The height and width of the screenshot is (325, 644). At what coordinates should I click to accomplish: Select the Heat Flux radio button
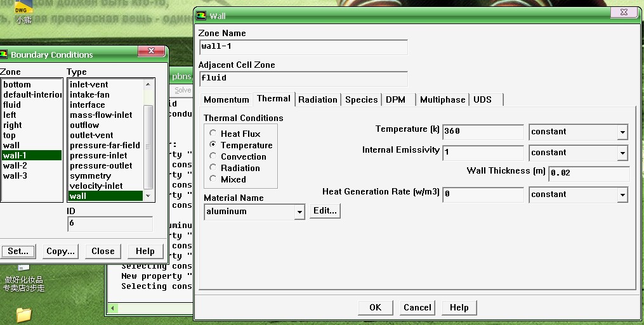[213, 134]
